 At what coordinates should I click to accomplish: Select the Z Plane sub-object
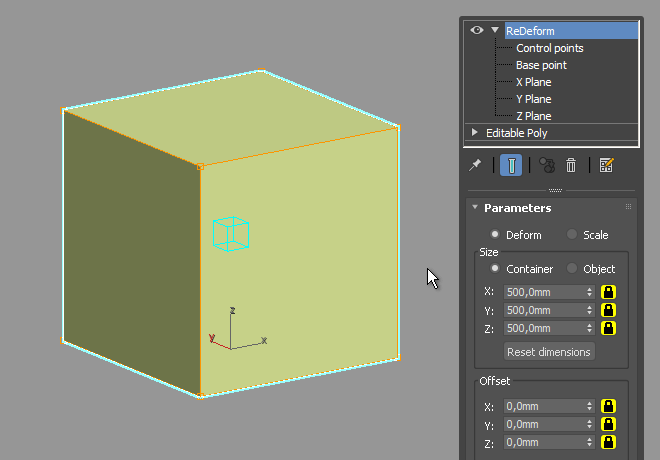tap(534, 116)
